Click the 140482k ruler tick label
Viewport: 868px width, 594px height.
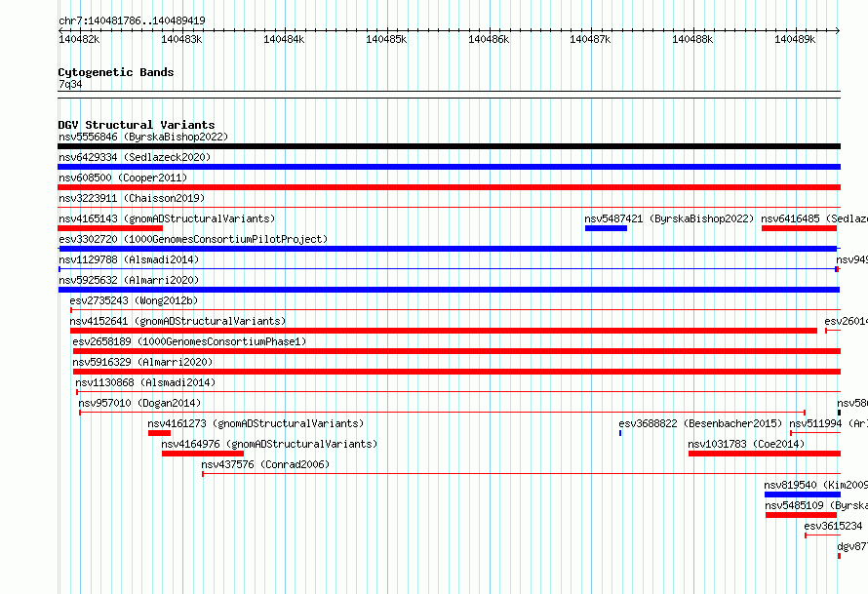click(79, 39)
